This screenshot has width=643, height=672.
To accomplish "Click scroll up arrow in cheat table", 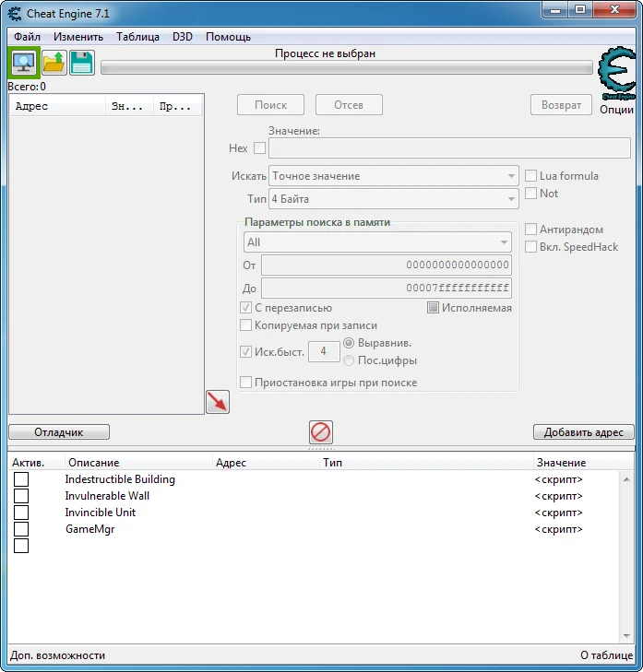I will tap(626, 479).
